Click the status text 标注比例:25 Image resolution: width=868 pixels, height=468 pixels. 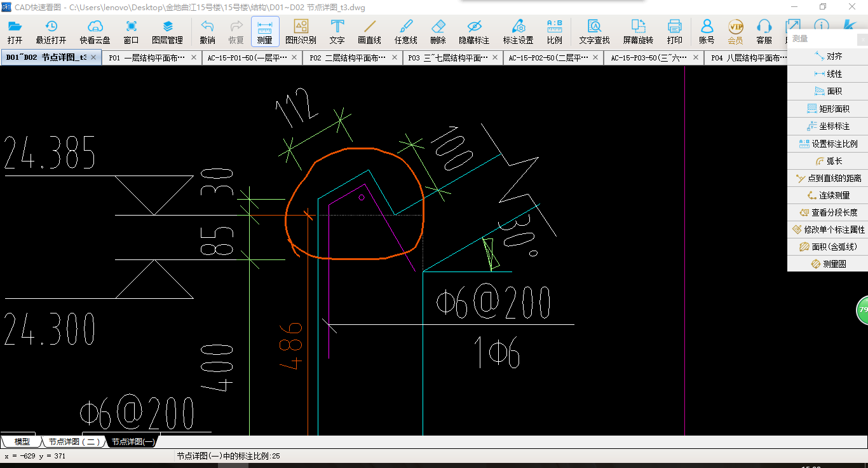click(x=228, y=456)
